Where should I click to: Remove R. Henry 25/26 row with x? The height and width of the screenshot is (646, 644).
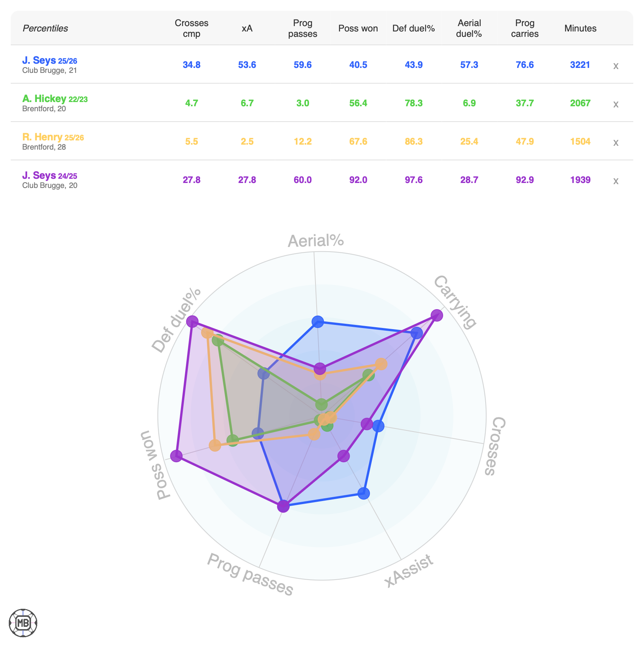tap(616, 142)
